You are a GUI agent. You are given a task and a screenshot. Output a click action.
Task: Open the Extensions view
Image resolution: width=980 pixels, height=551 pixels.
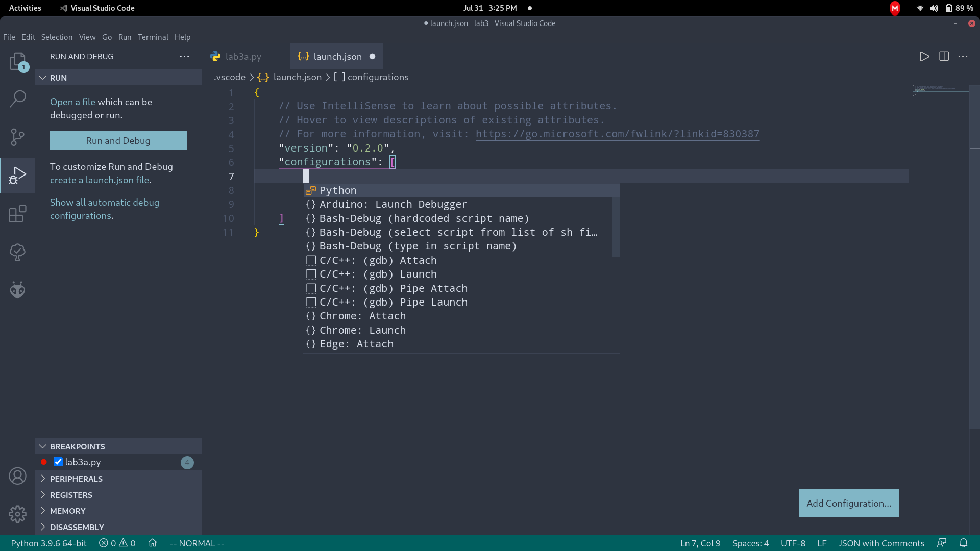pyautogui.click(x=18, y=213)
